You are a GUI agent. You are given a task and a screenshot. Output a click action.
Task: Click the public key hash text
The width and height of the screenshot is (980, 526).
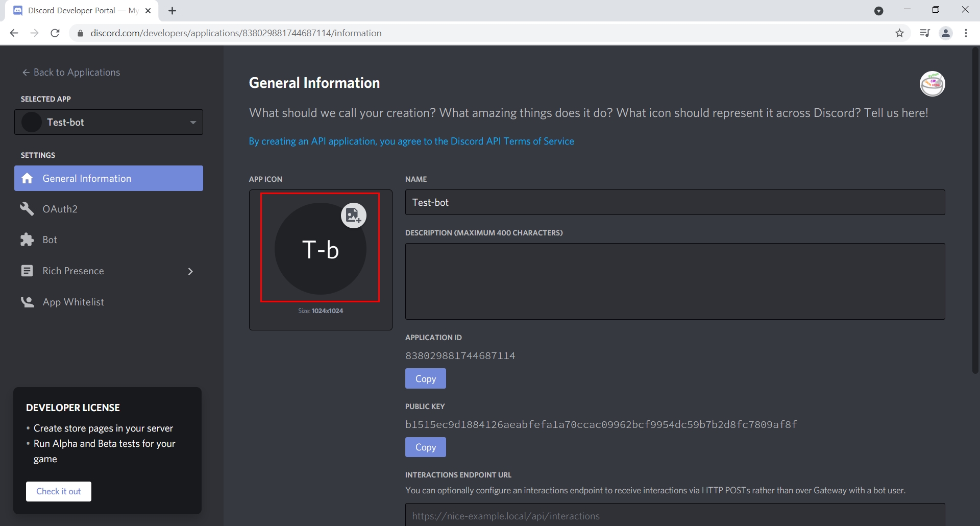click(601, 424)
